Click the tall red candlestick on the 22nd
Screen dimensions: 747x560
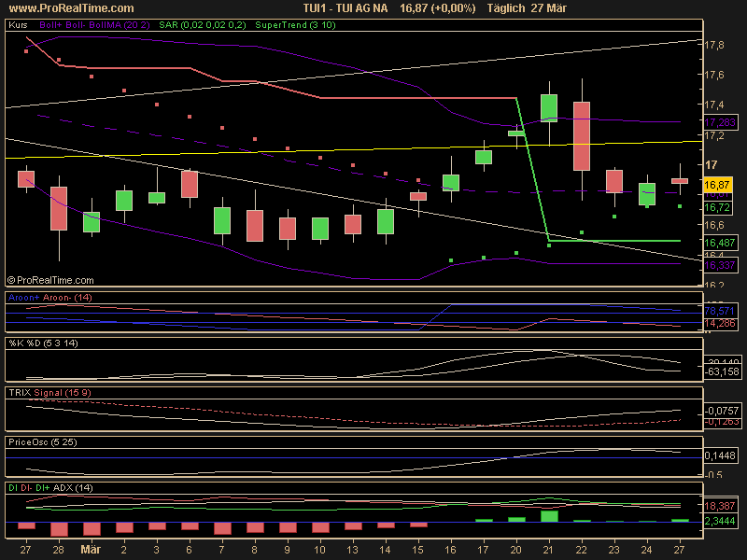[x=582, y=135]
